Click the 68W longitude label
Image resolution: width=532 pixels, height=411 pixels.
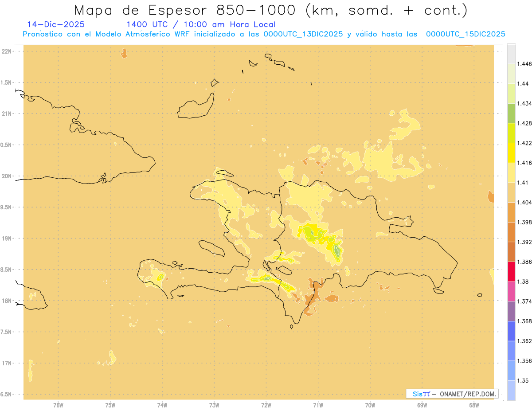point(474,405)
